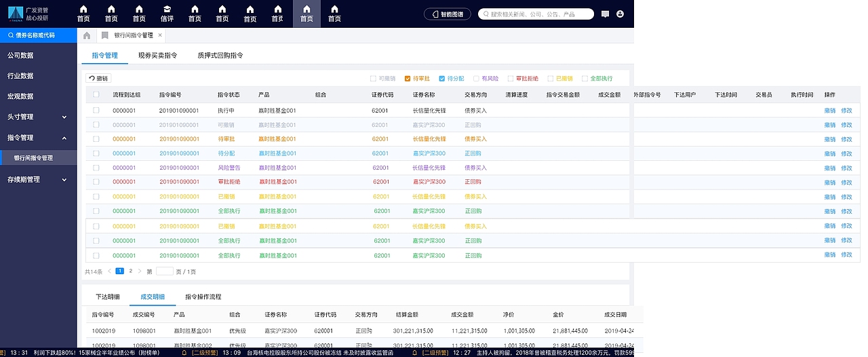Screen dimensions: 868x357
Task: Open the 下达明细 tab
Action: click(x=107, y=297)
